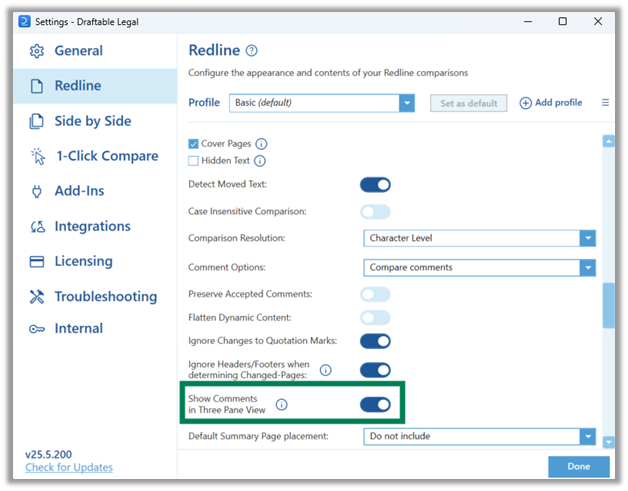Click the Licensing card icon
This screenshot has height=491, width=628.
(x=36, y=262)
